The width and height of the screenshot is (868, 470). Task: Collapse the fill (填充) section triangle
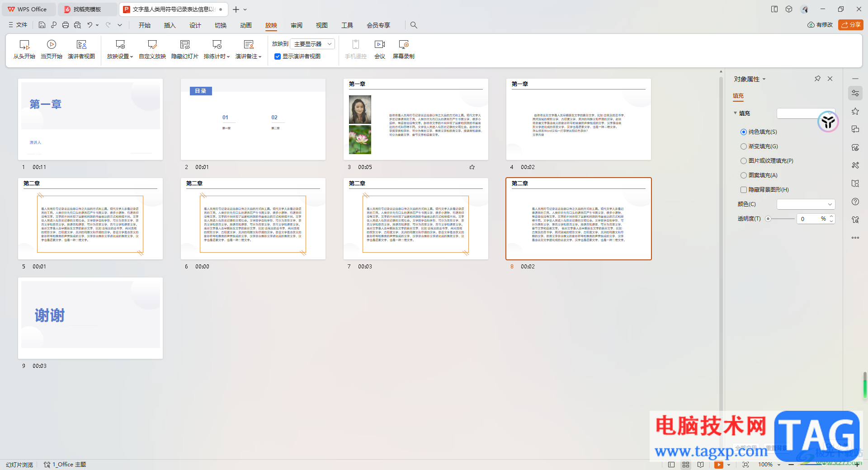click(x=735, y=113)
